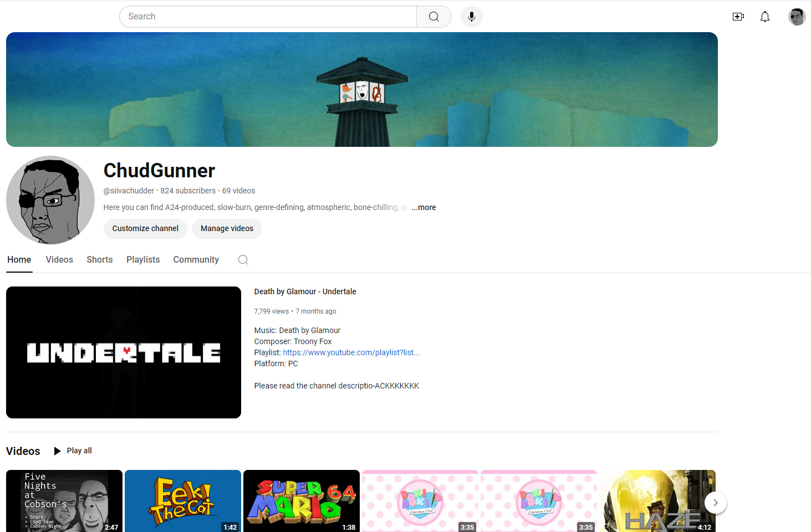Click the Videos section heading

pyautogui.click(x=23, y=451)
